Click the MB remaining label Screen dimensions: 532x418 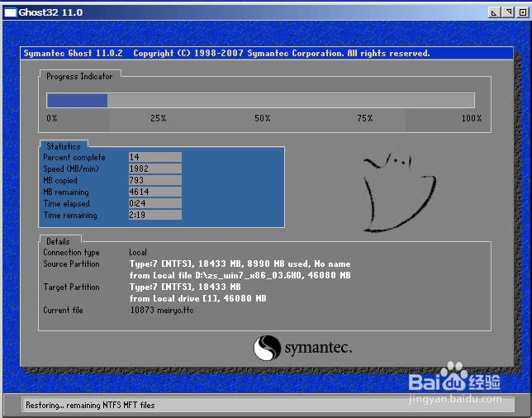pyautogui.click(x=66, y=192)
